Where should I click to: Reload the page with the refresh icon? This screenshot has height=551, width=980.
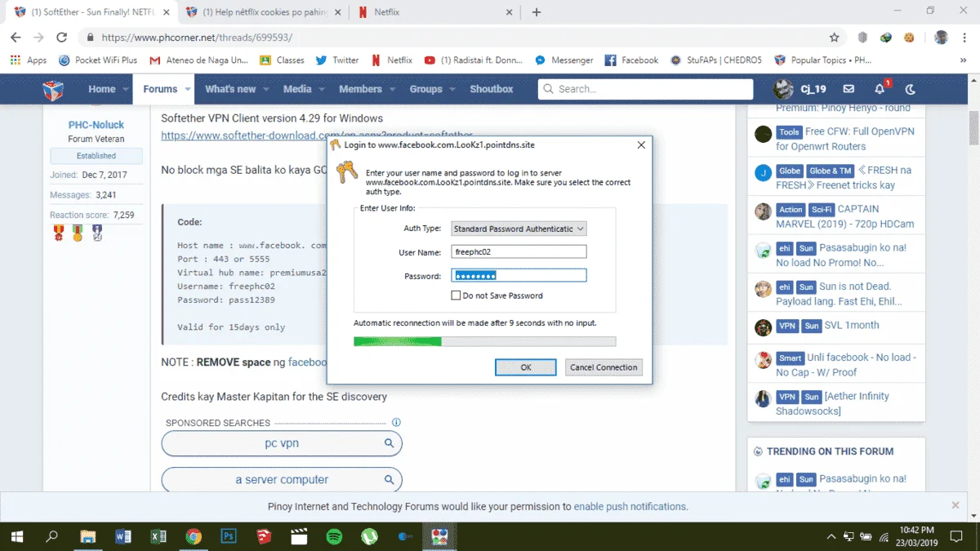click(61, 38)
